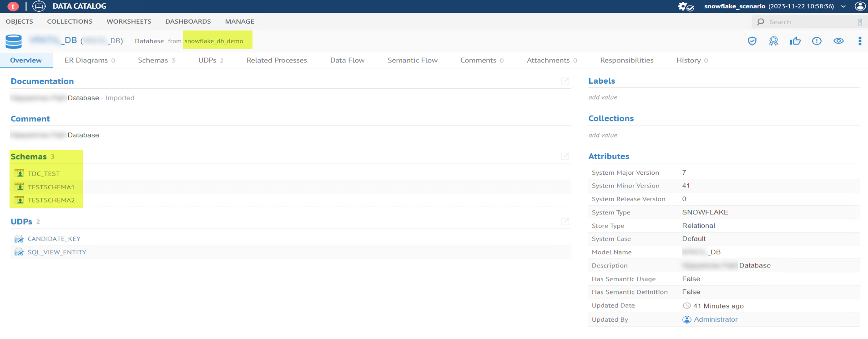Expand the snowflake_scenario configuration dropdown

[x=843, y=6]
